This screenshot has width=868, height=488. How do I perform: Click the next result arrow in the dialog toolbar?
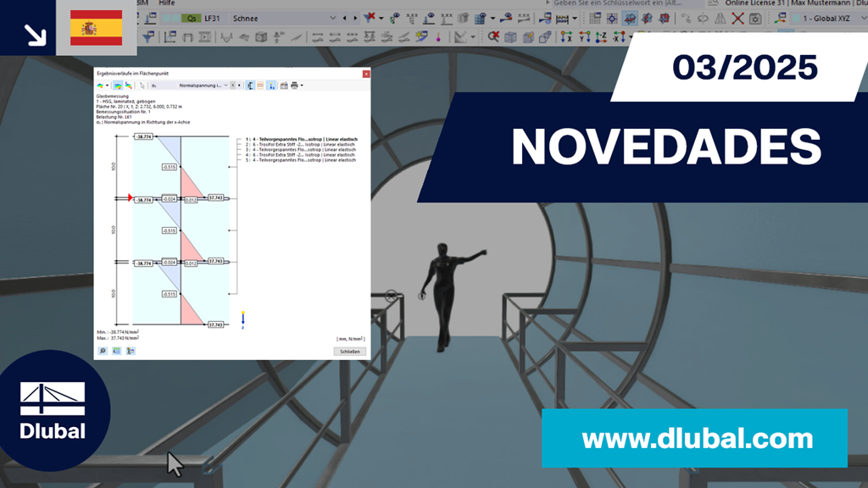click(x=239, y=86)
